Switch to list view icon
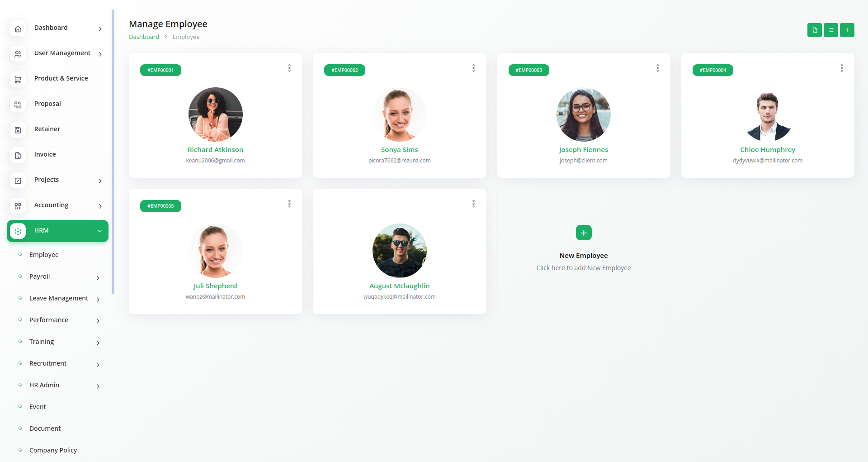 pyautogui.click(x=830, y=30)
